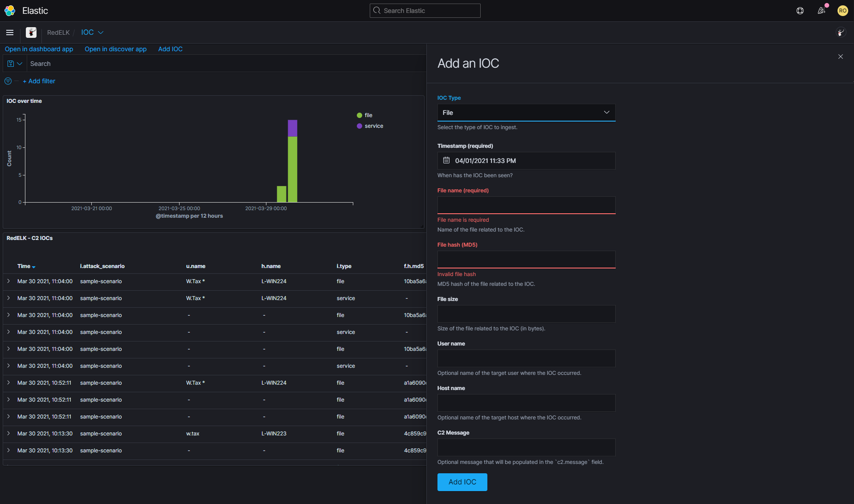Open in dashboard app link

(x=39, y=49)
